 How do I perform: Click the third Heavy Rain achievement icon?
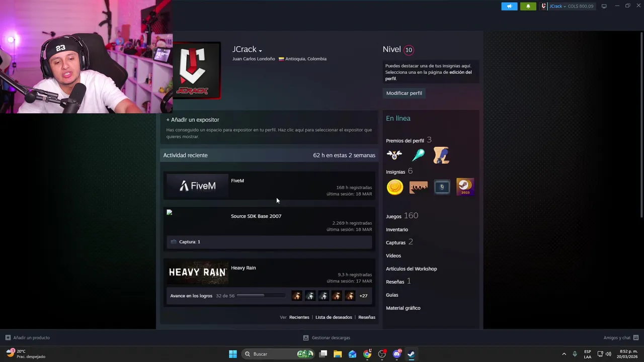[324, 296]
